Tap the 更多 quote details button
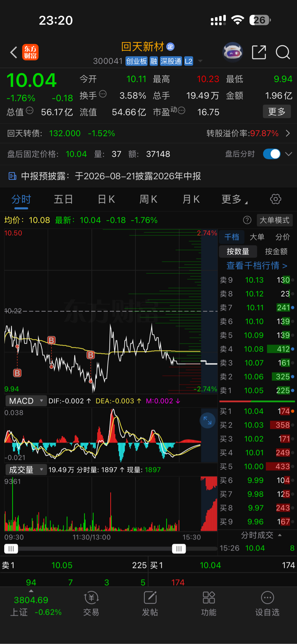The width and height of the screenshot is (297, 644). tap(277, 112)
